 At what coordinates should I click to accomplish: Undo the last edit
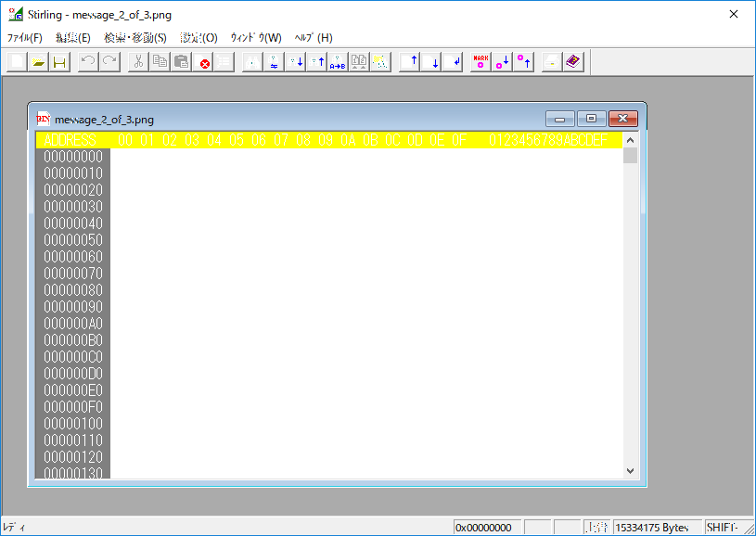pos(88,62)
